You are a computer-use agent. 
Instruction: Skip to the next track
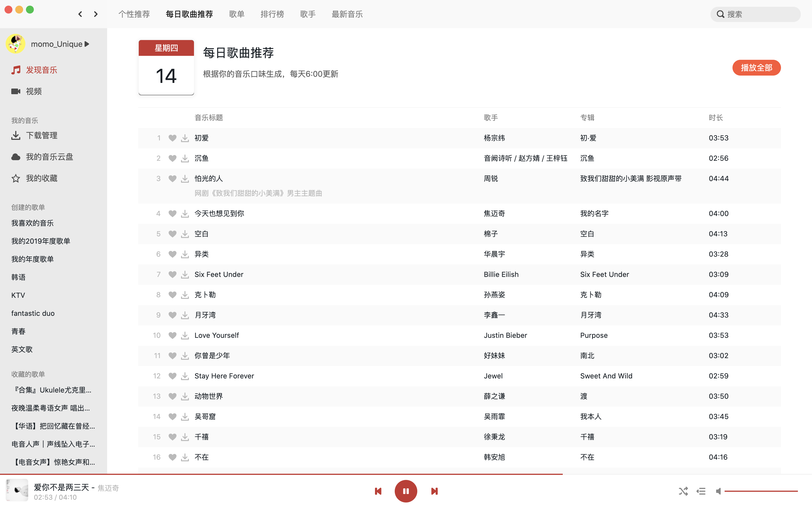434,491
